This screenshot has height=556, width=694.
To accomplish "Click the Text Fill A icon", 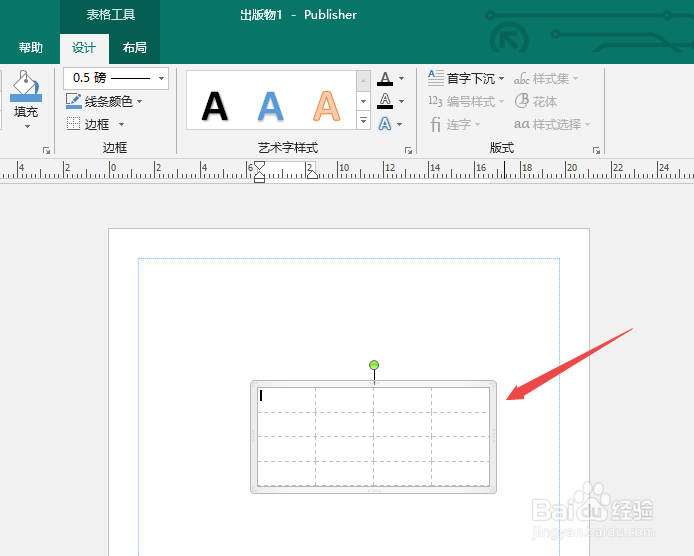I will [x=385, y=78].
